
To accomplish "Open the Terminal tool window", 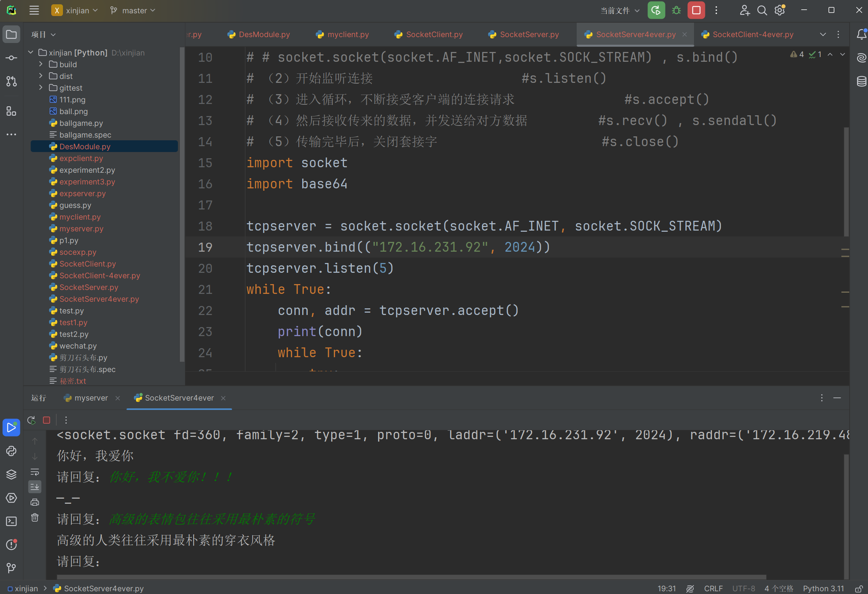I will [x=11, y=521].
